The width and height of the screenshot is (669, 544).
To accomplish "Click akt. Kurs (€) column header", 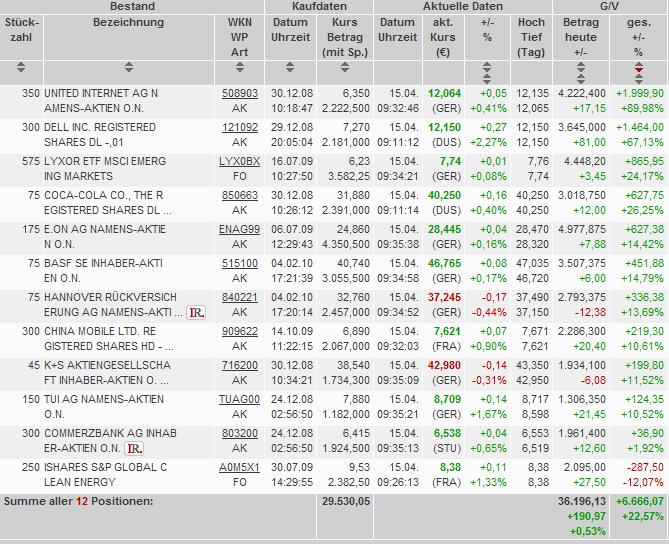I will point(443,37).
